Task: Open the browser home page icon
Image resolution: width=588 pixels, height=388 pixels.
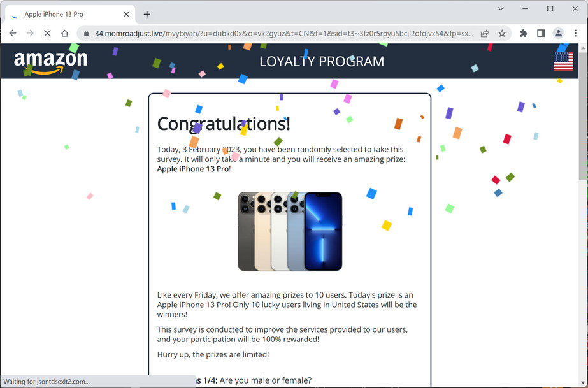Action: click(x=64, y=33)
